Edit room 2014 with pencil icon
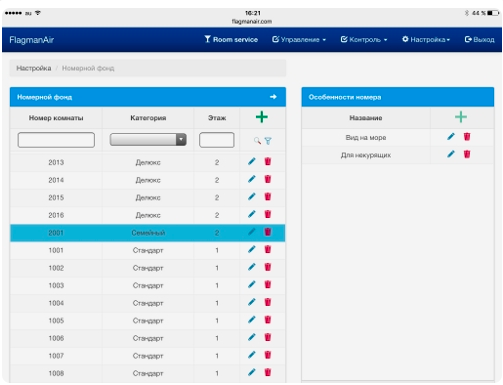The width and height of the screenshot is (503, 385). pos(252,179)
